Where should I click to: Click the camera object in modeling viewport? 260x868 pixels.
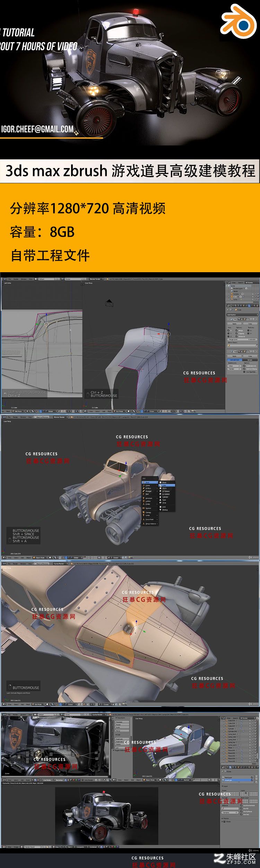pyautogui.click(x=109, y=303)
